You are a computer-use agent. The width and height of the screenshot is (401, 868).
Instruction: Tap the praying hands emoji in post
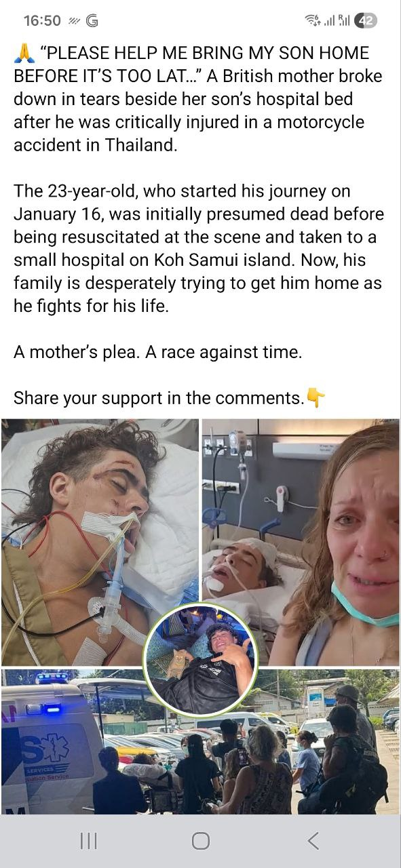24,54
